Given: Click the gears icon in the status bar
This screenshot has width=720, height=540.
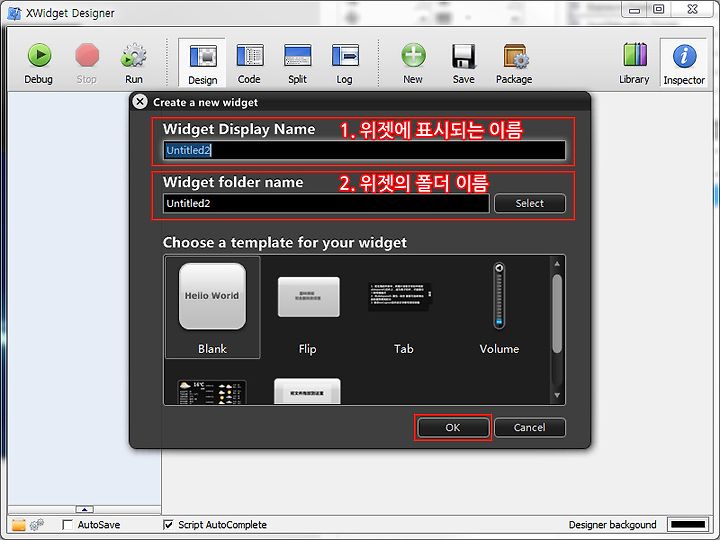Looking at the screenshot, I should pos(37,524).
